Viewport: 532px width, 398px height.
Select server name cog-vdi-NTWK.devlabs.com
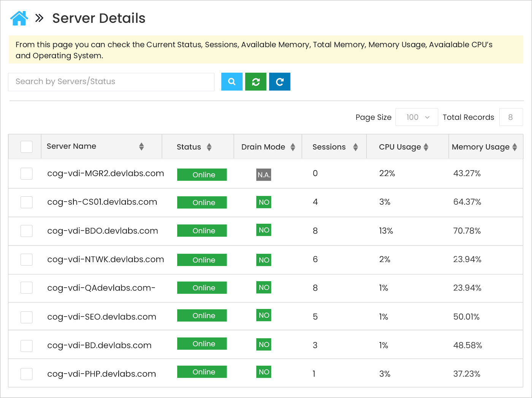(106, 259)
